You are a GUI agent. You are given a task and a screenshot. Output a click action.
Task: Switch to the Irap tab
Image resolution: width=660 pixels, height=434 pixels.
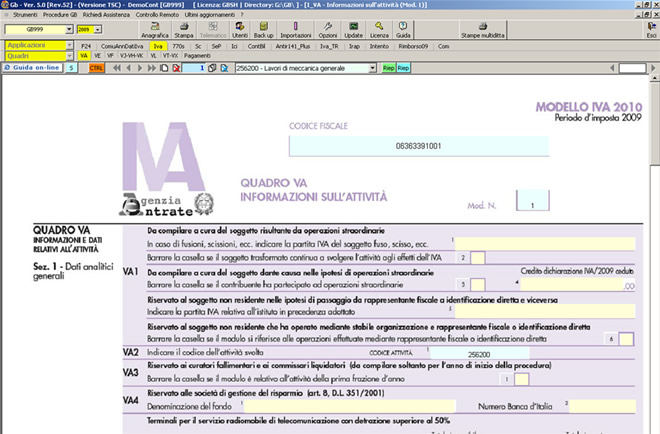coord(354,46)
